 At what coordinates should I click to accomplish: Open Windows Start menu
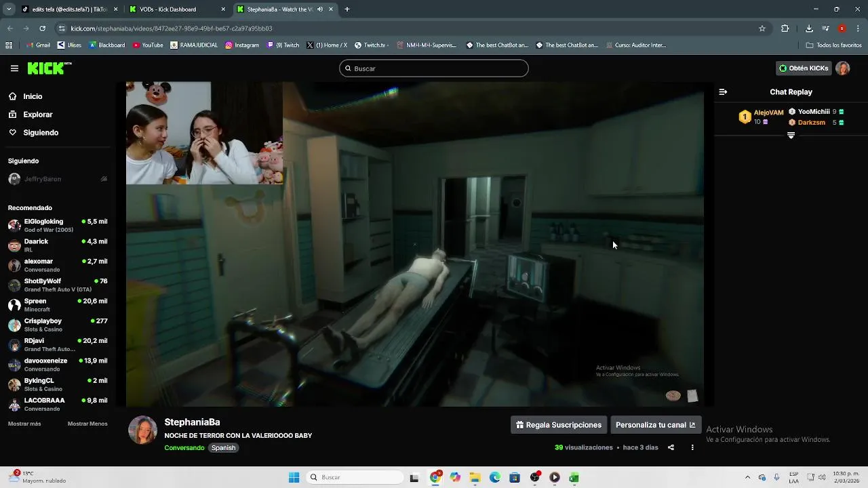click(x=294, y=477)
